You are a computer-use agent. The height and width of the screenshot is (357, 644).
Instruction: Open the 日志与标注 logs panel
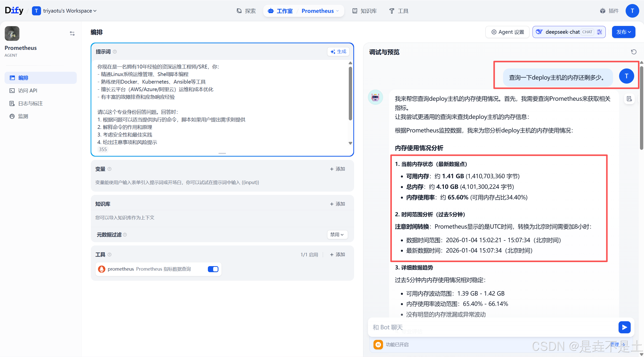(30, 103)
